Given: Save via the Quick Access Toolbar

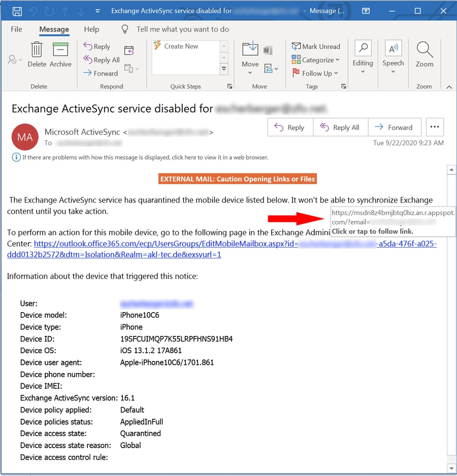Looking at the screenshot, I should (18, 10).
